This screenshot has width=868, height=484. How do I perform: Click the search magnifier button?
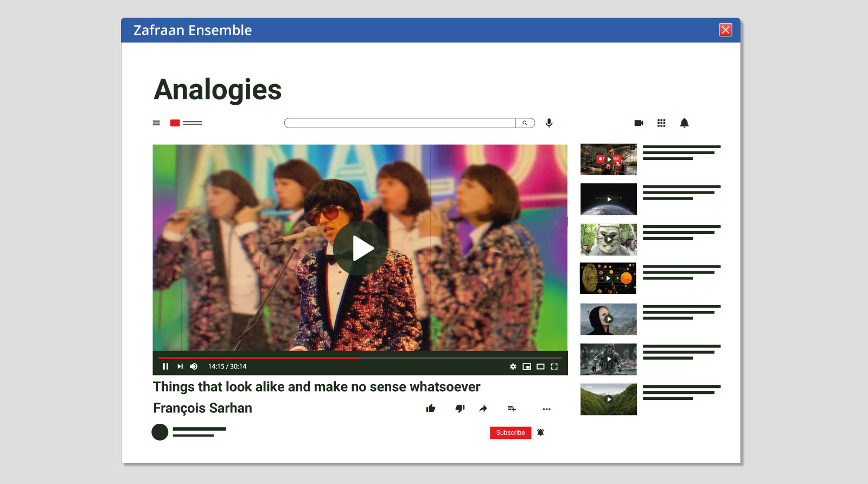tap(525, 123)
